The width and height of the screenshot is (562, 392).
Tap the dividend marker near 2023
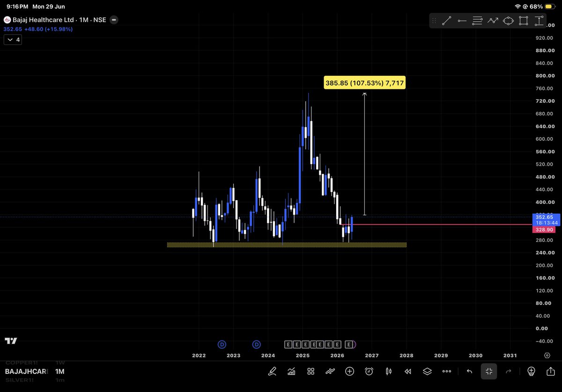tap(222, 344)
